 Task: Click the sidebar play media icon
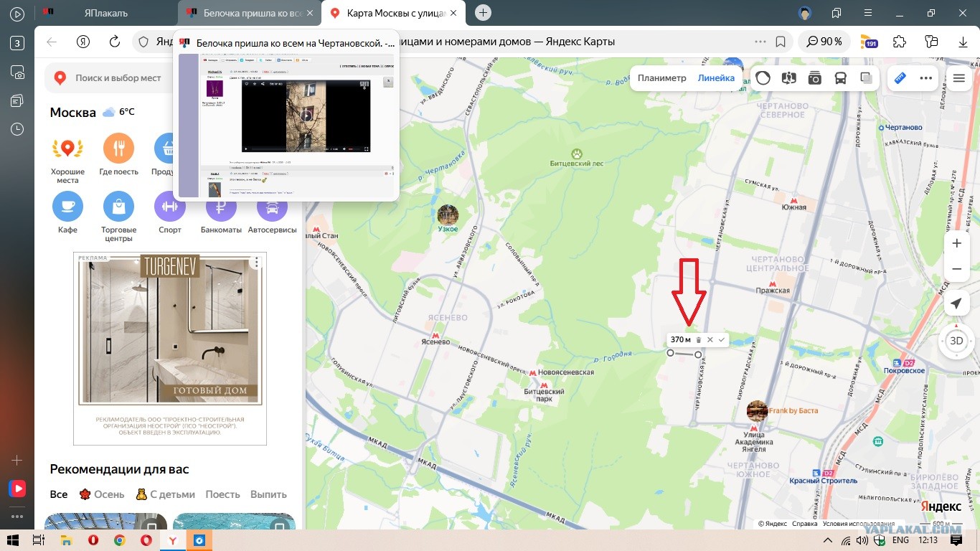pos(17,14)
